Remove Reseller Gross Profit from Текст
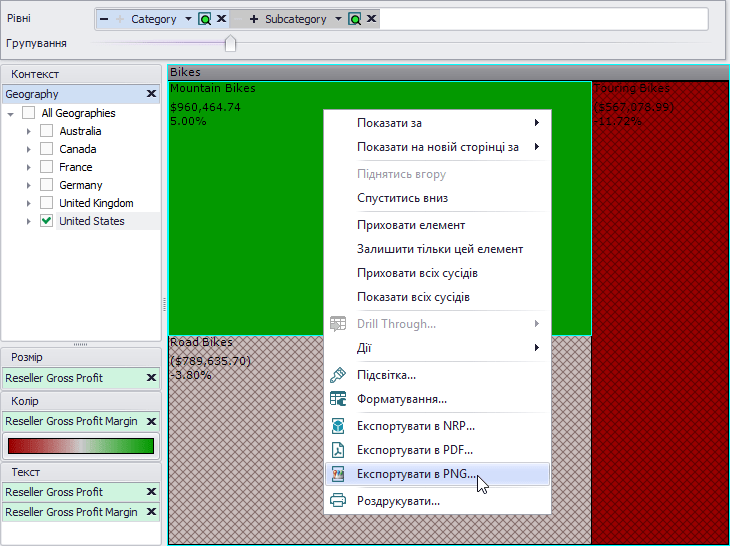Screen dimensions: 730x546 click(151, 492)
